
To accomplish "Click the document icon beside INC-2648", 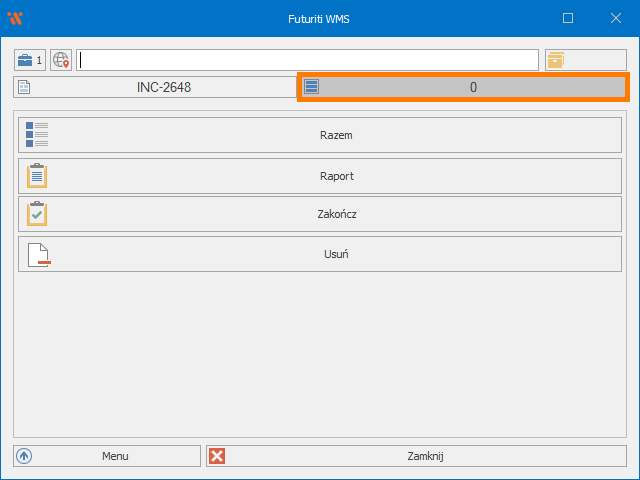I will (25, 87).
